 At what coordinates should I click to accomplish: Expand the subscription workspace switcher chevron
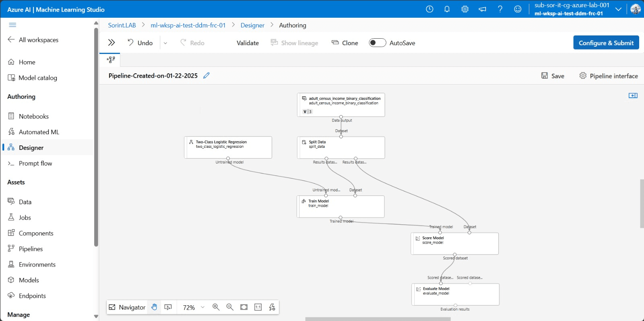(x=618, y=9)
